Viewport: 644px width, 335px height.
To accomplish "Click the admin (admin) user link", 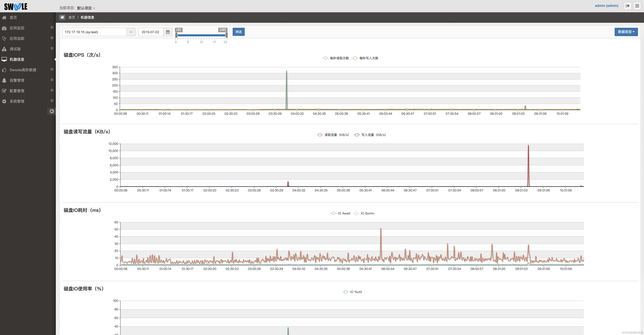I will [607, 6].
